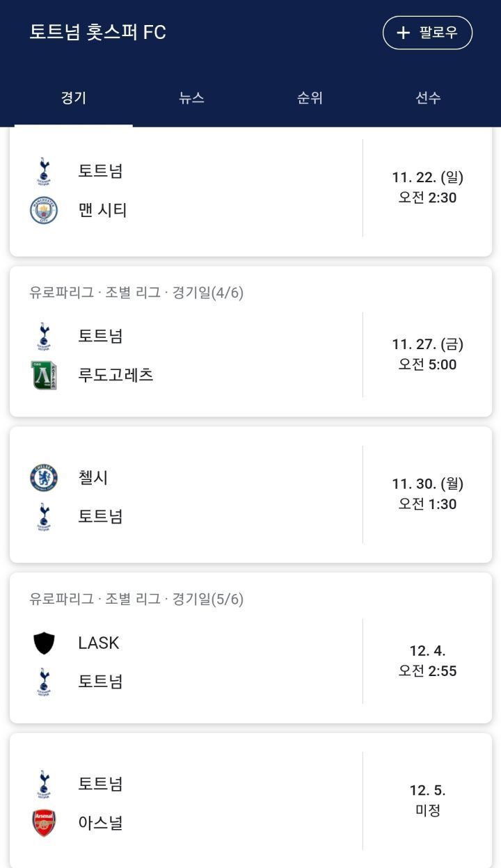Click the Arsenal red crest icon
This screenshot has width=501, height=868.
pyautogui.click(x=44, y=823)
